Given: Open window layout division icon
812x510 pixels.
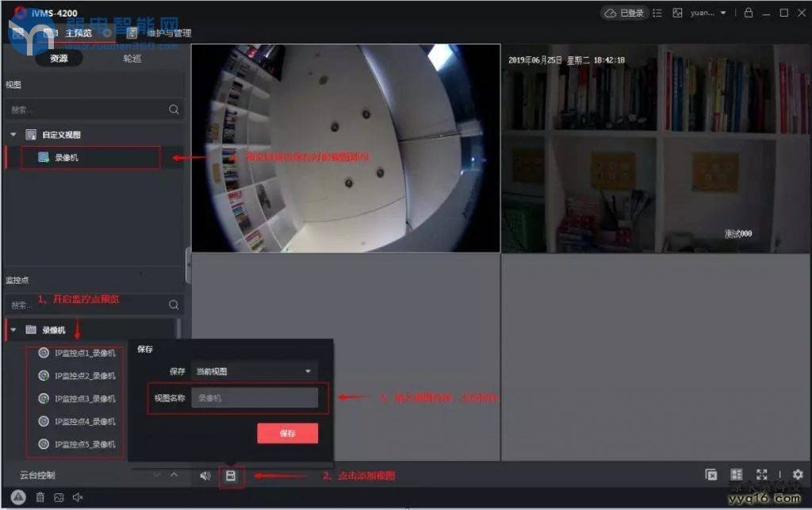Looking at the screenshot, I should tap(736, 474).
